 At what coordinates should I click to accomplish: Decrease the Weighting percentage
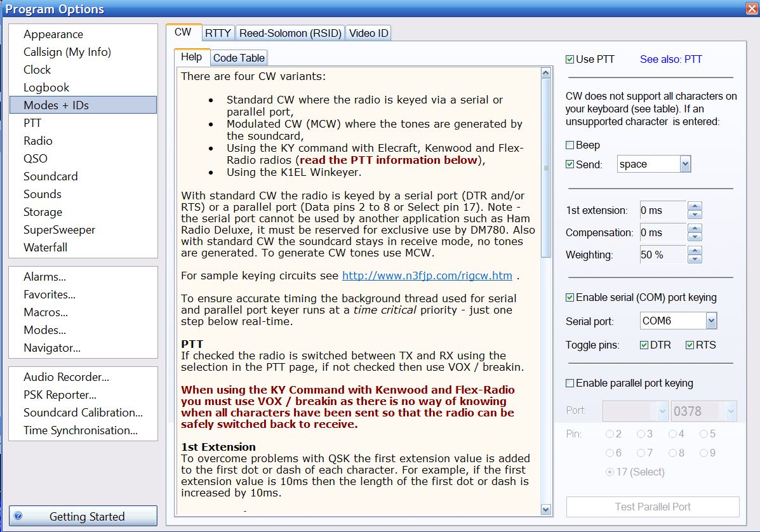click(695, 259)
